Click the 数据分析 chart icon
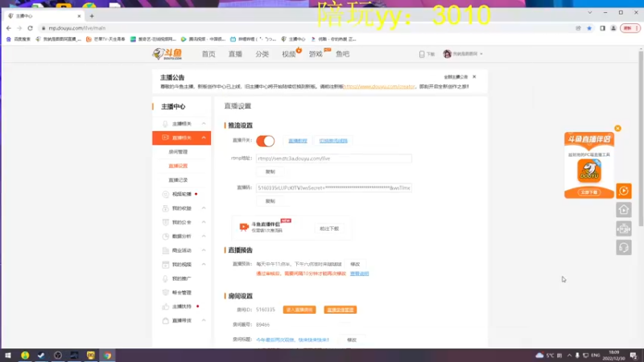Image resolution: width=644 pixels, height=362 pixels. pos(166,237)
